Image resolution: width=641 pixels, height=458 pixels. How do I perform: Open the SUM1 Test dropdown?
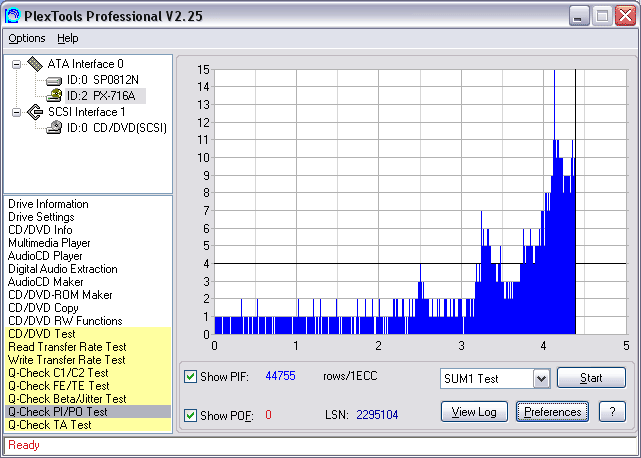[x=541, y=379]
